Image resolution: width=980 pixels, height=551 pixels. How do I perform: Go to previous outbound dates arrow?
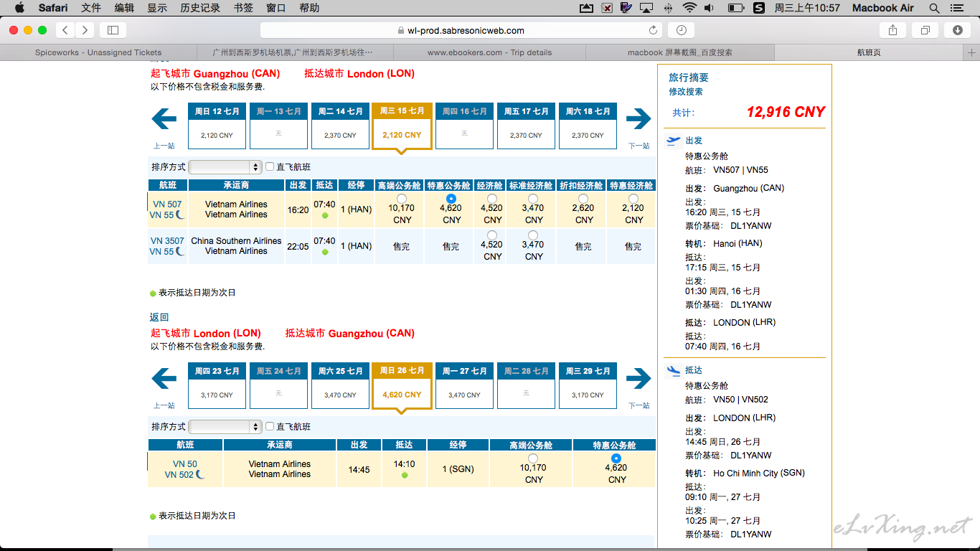(164, 119)
